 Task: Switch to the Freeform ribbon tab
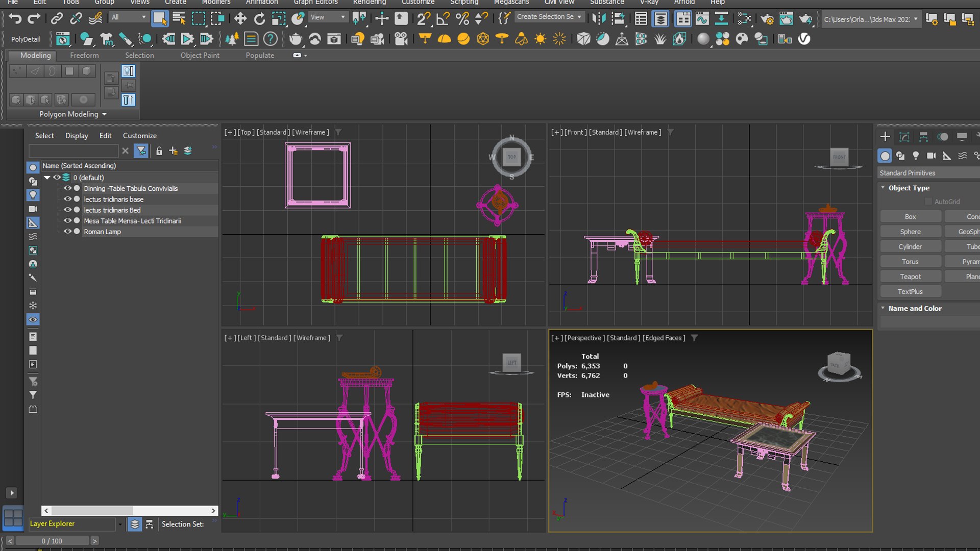(x=84, y=55)
